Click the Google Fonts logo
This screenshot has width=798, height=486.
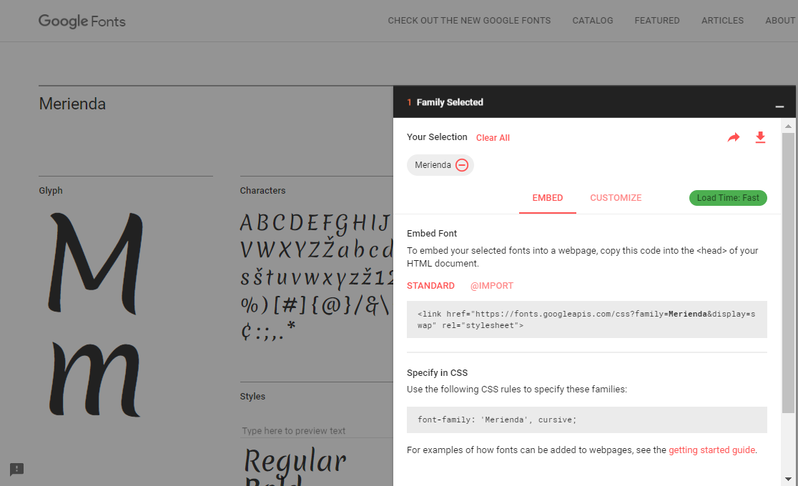point(82,21)
